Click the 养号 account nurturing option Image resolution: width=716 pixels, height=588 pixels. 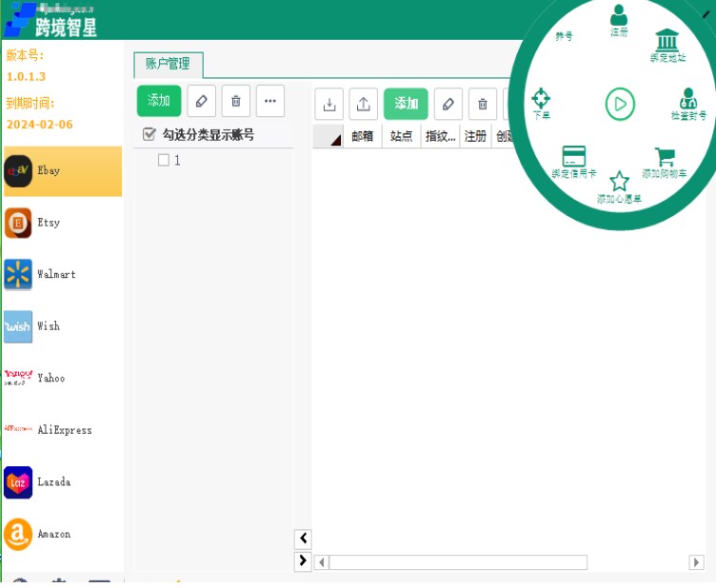coord(564,36)
